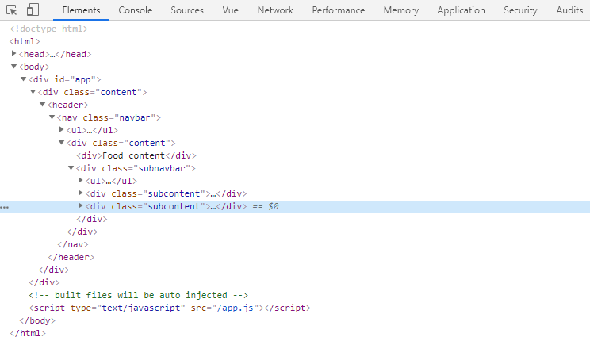The image size is (590, 364).
Task: Click the id="app" attribute value
Action: (82, 80)
